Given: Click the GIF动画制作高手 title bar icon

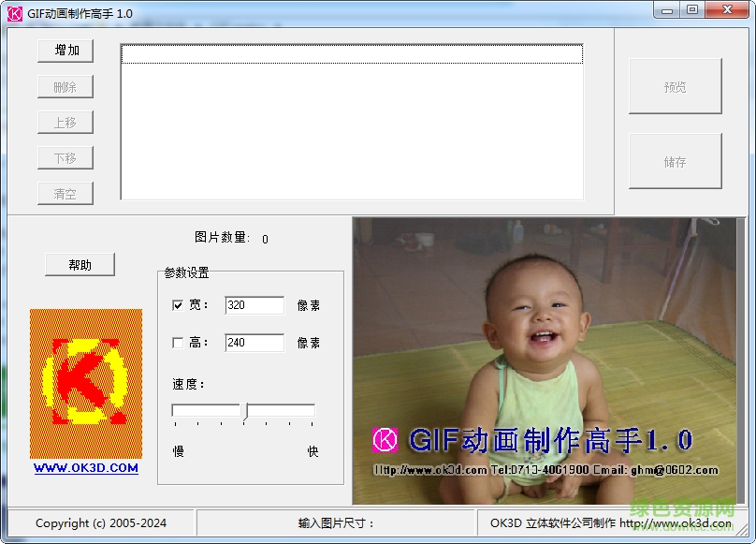Looking at the screenshot, I should pyautogui.click(x=14, y=10).
